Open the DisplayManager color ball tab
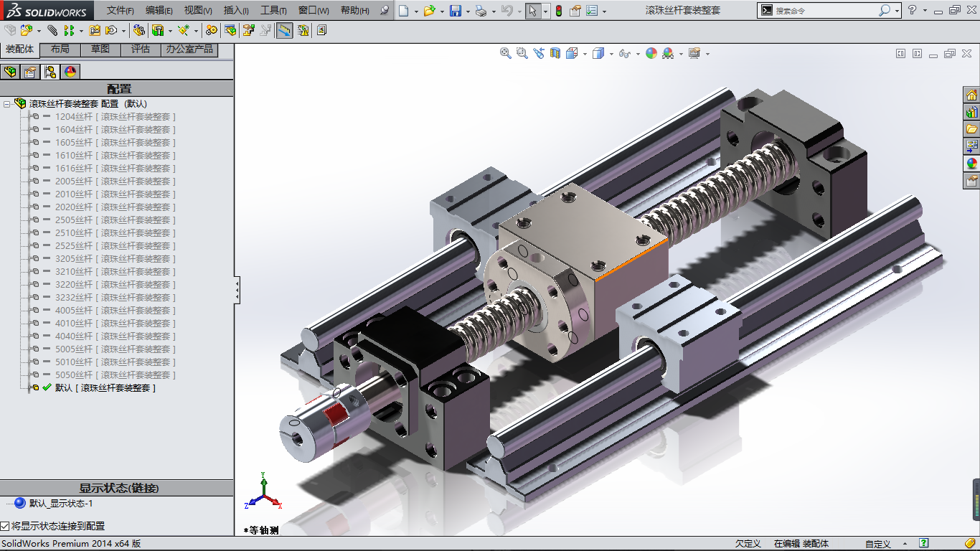Viewport: 980px width, 551px height. 70,72
